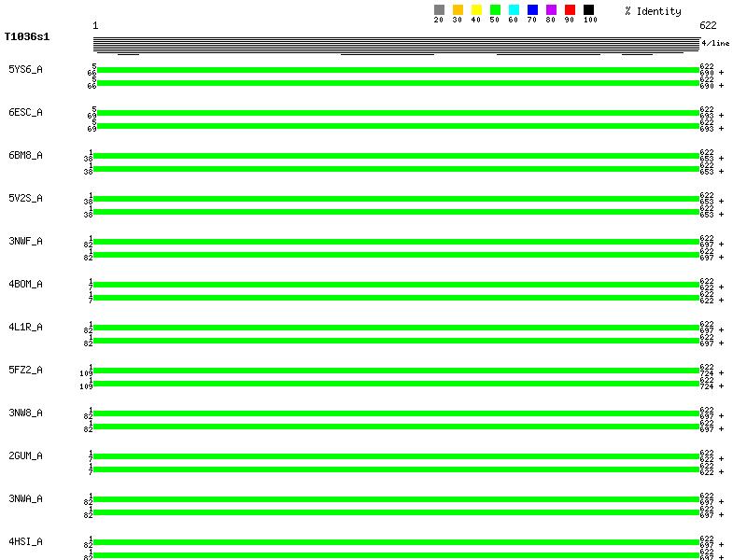Select the 2GUM_A alignment label

coord(25,455)
